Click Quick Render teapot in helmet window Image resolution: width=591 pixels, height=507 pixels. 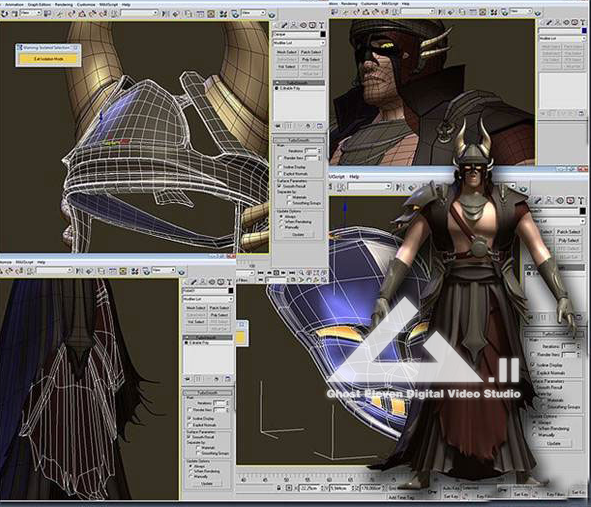click(271, 14)
